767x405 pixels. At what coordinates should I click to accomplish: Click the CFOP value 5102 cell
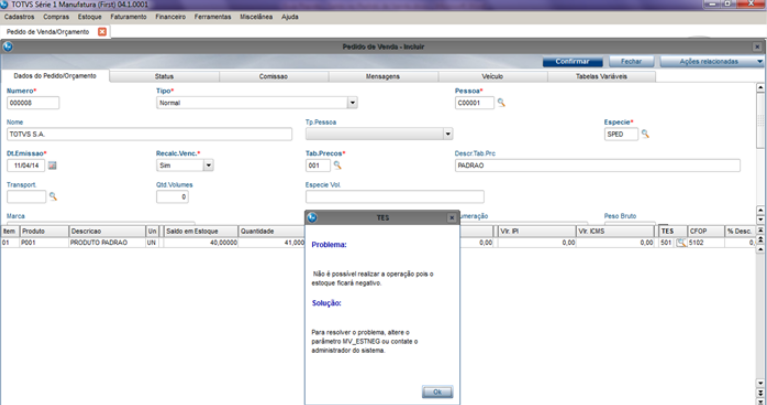coord(705,243)
